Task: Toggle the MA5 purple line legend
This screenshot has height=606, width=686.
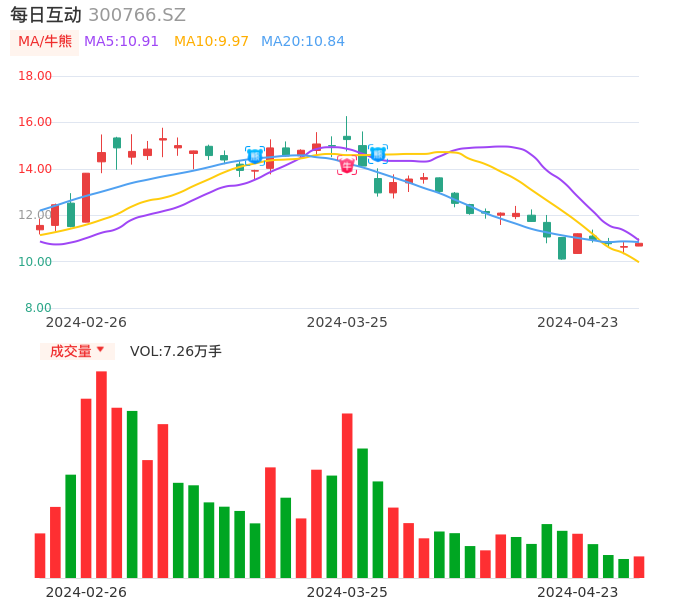Action: 121,42
